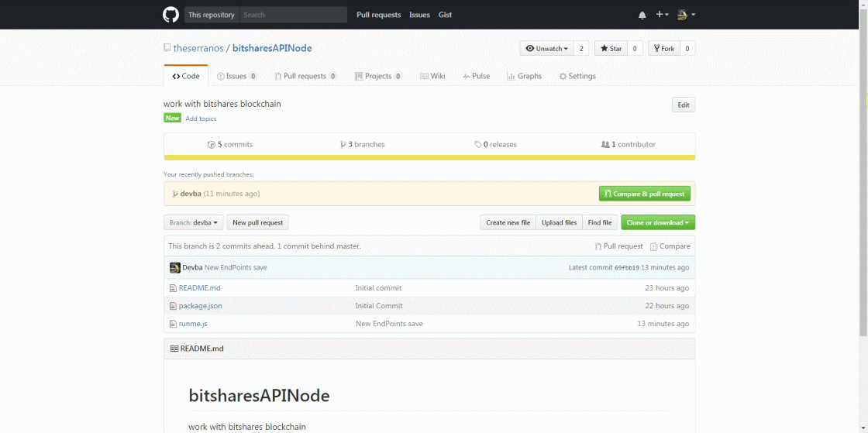Open package.json 'Initial Commit' message
The width and height of the screenshot is (868, 433).
pyautogui.click(x=379, y=306)
